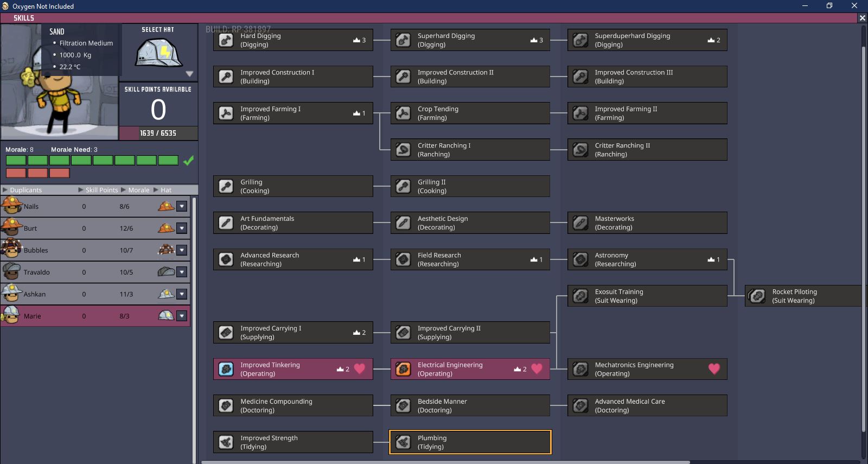Open the Select Hat dropdown arrow

point(189,74)
